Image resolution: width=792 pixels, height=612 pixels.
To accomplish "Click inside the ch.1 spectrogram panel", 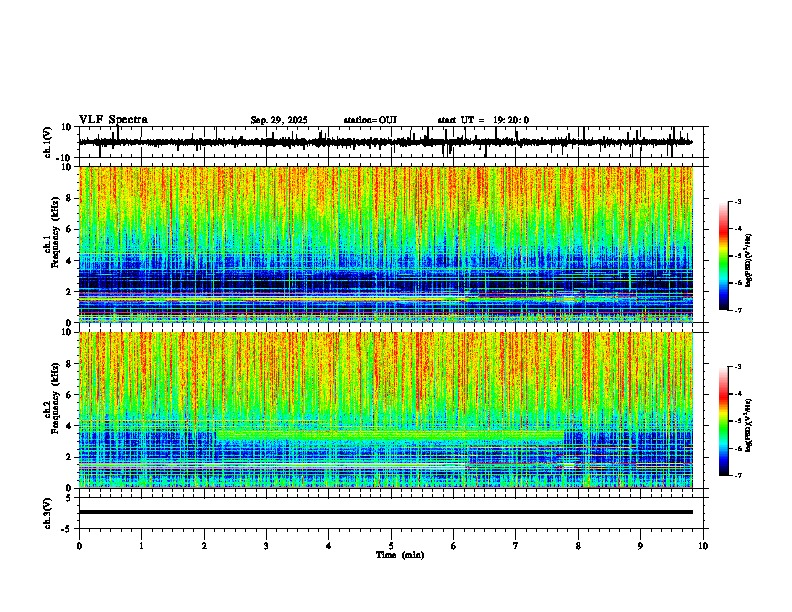I will click(386, 244).
